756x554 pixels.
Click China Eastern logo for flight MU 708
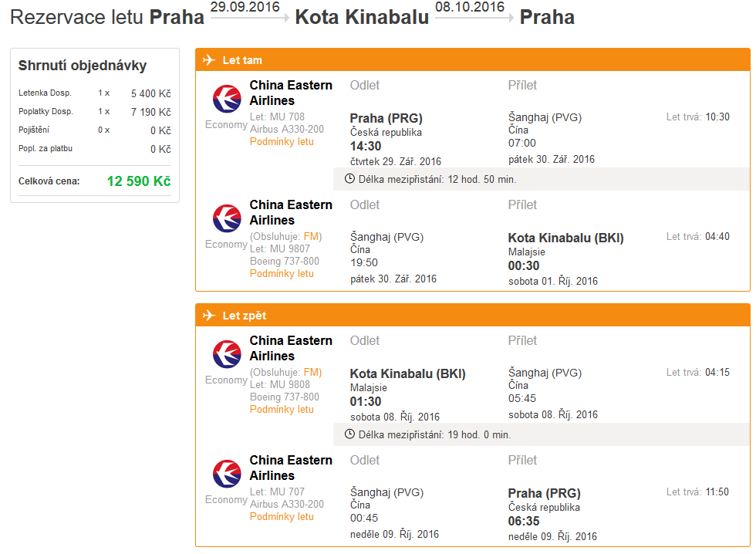[227, 99]
